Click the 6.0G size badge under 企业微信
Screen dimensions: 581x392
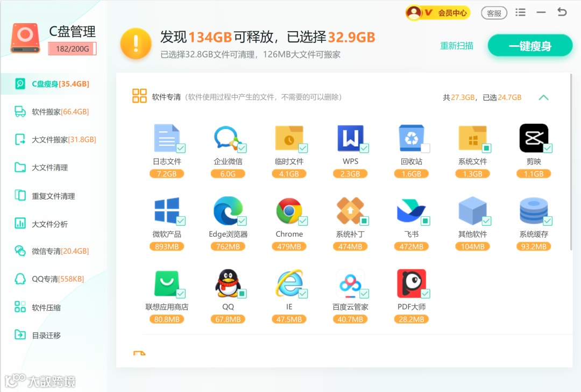228,174
